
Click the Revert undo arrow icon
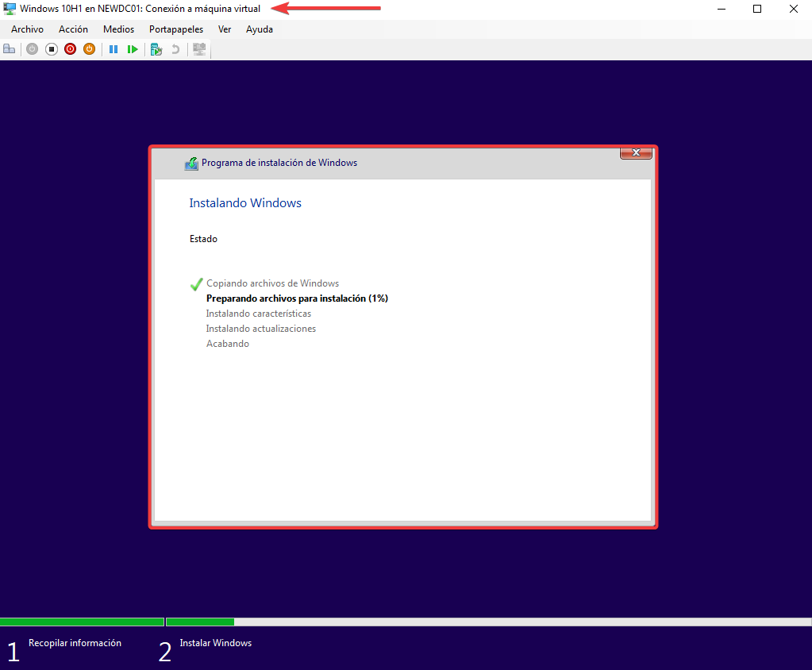175,49
